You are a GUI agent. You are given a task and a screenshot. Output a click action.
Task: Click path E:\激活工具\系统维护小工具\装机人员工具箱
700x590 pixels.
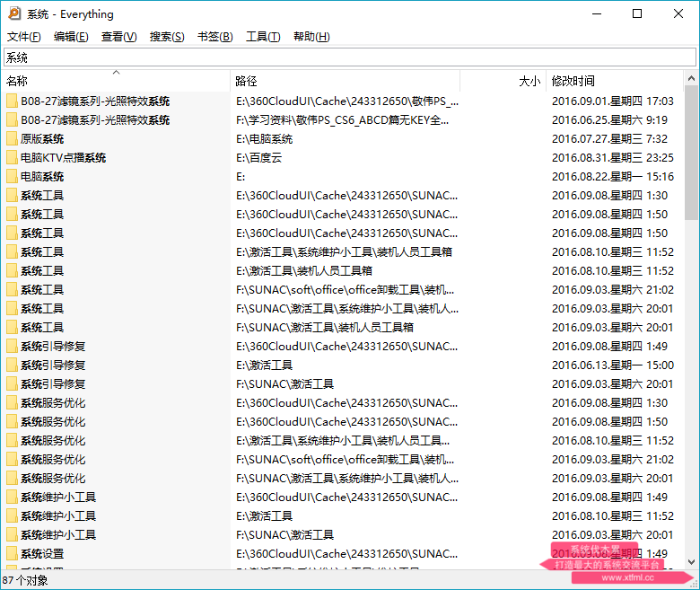(x=344, y=252)
